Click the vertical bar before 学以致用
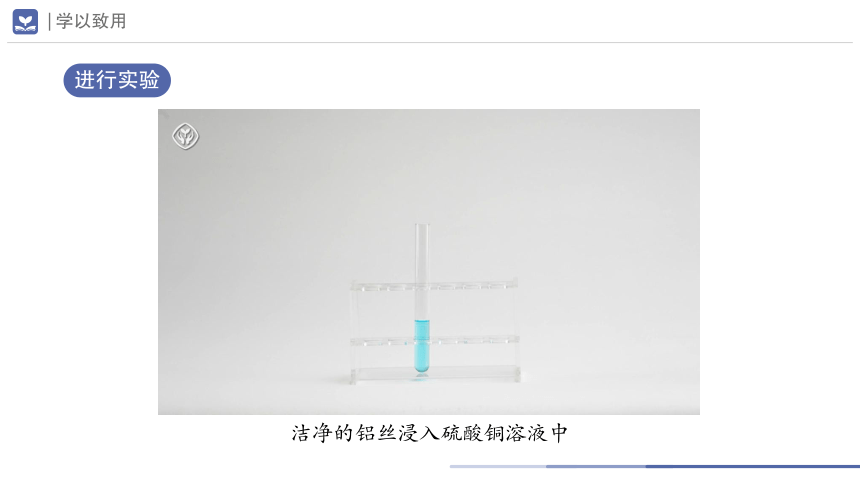The height and width of the screenshot is (484, 860). pos(49,21)
